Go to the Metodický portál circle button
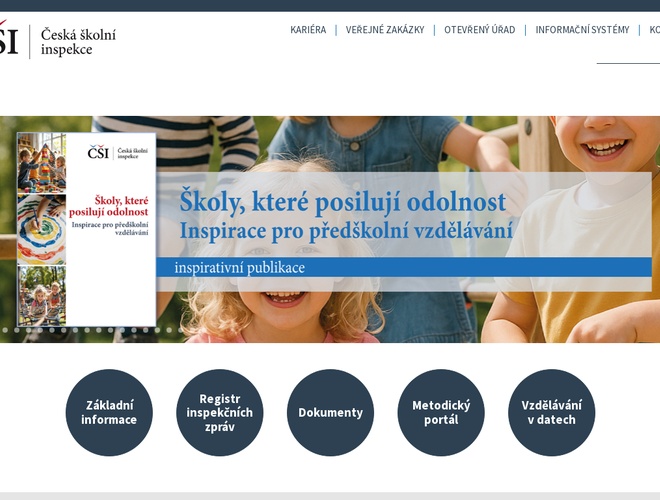This screenshot has width=660, height=500. click(441, 412)
